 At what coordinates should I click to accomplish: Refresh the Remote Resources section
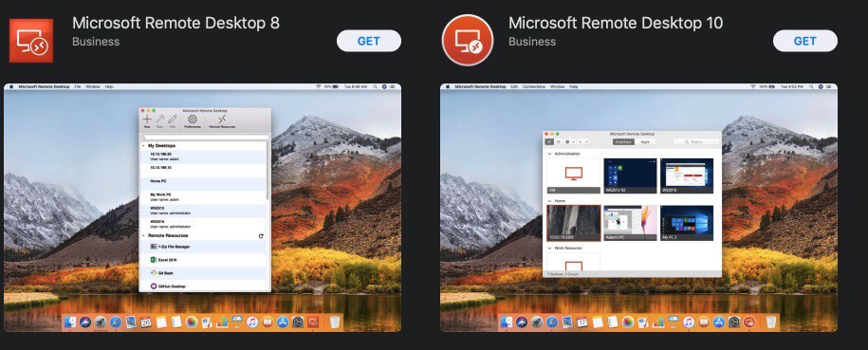point(261,236)
